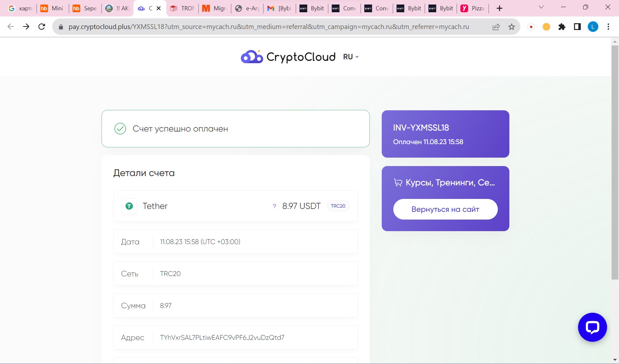Click the Оплачен 11.08.23 15:58 status
Image resolution: width=619 pixels, height=364 pixels.
coord(428,142)
